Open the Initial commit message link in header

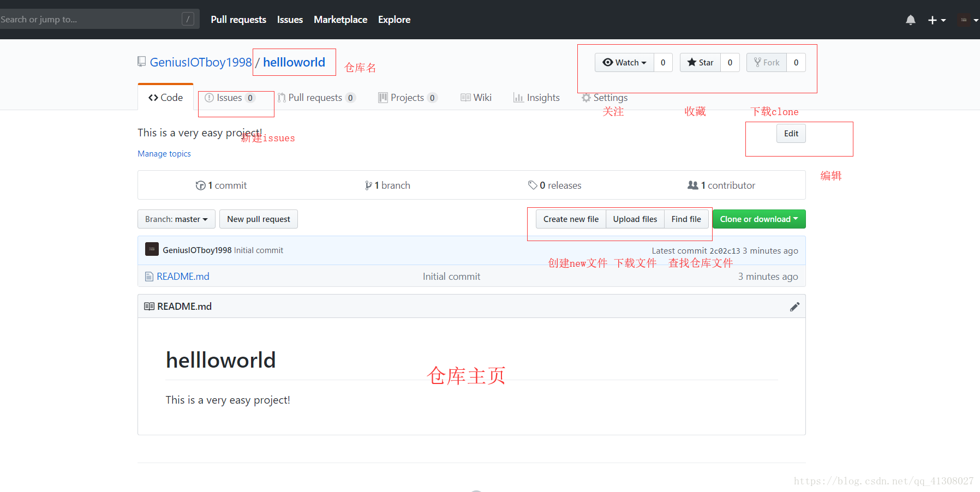[x=259, y=250]
